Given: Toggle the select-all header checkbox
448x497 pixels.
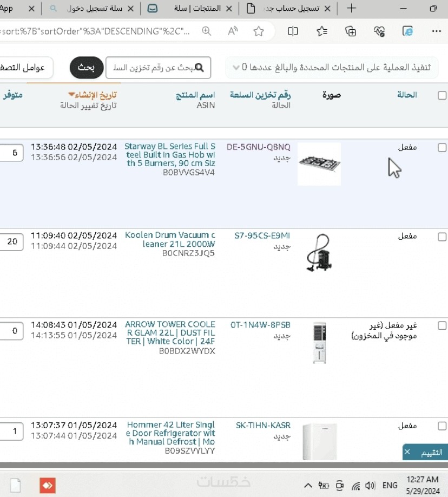Looking at the screenshot, I should click(x=442, y=95).
